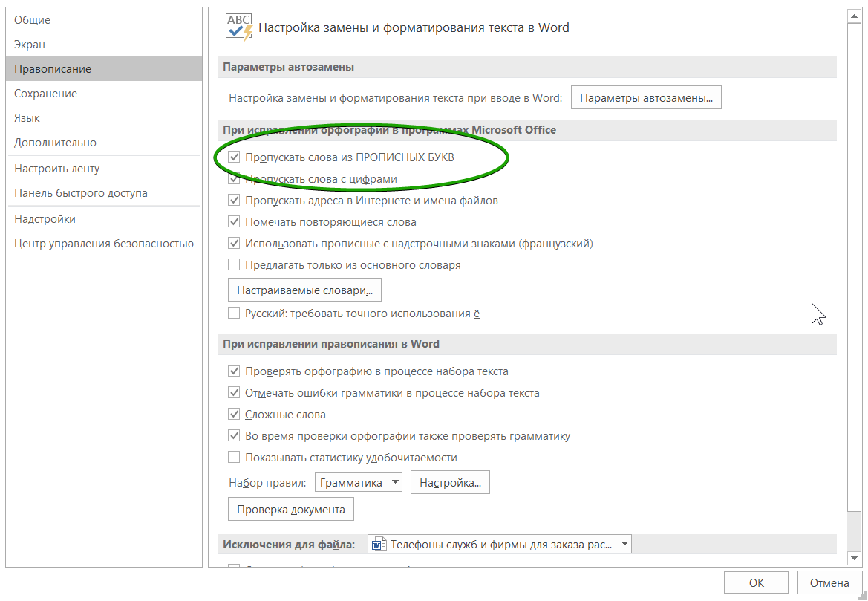
Task: Toggle Во время проверки орфографии checkbox
Action: point(234,436)
